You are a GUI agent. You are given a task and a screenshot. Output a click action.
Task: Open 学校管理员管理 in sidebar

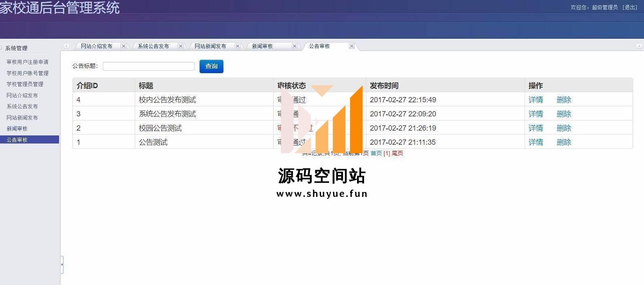coord(25,84)
